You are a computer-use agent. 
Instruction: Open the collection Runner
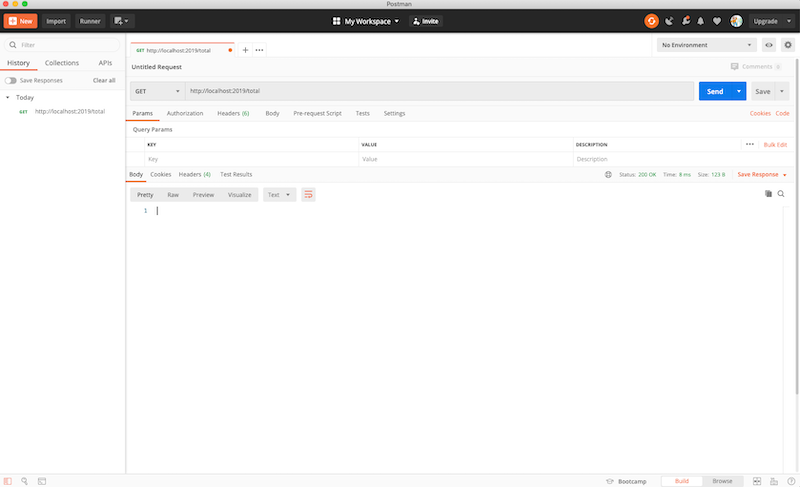coord(90,21)
